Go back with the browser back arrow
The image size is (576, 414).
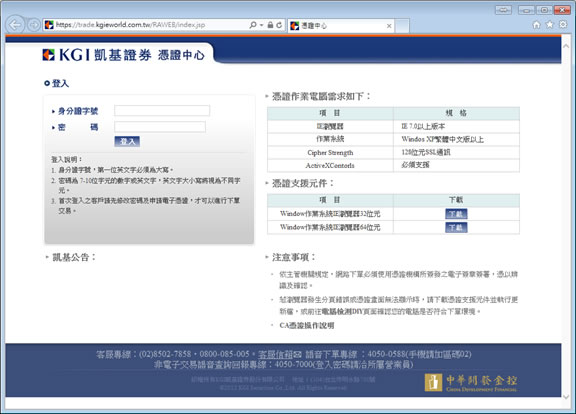(x=15, y=25)
